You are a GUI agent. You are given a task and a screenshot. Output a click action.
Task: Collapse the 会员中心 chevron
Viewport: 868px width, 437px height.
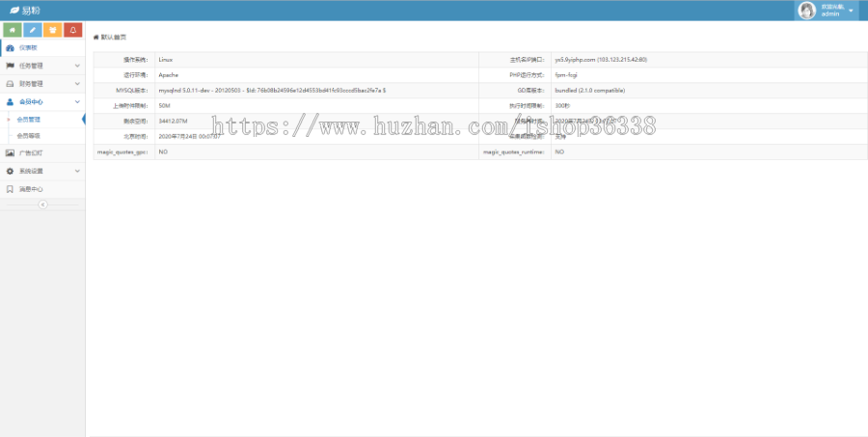[77, 102]
